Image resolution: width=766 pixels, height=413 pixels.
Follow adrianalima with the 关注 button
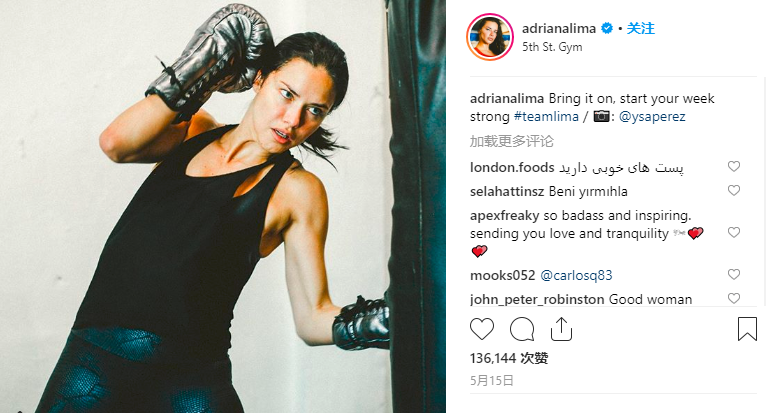coord(640,28)
